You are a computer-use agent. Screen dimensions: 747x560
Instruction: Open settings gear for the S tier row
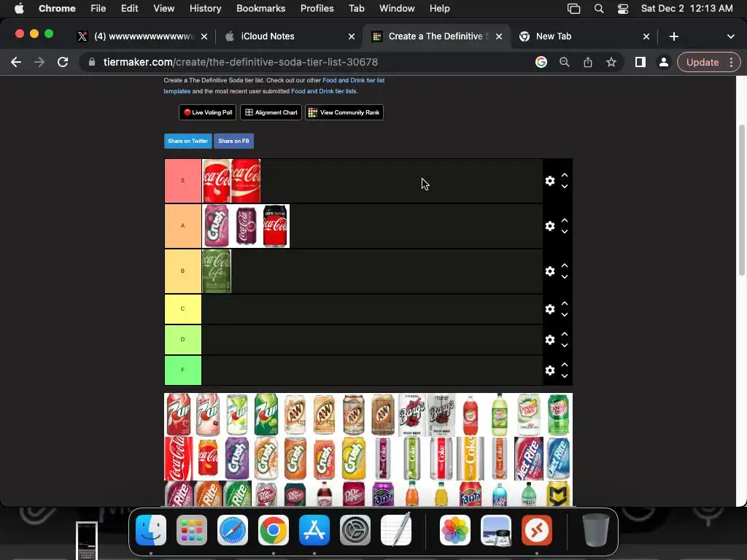coord(550,181)
